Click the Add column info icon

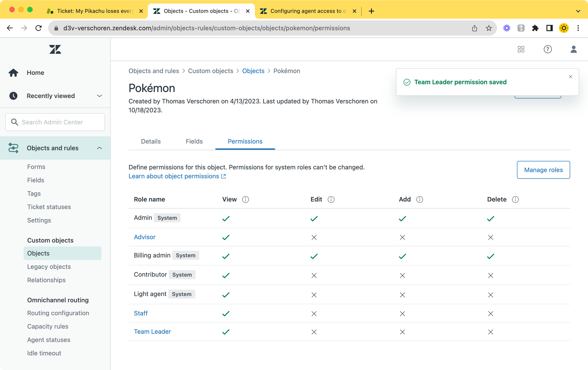point(420,199)
